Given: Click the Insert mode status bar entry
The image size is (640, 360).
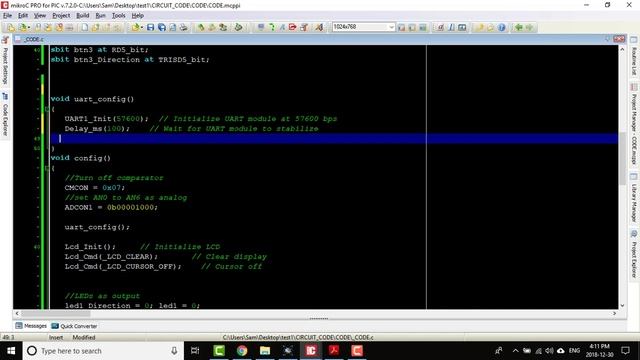Looking at the screenshot, I should [56, 338].
